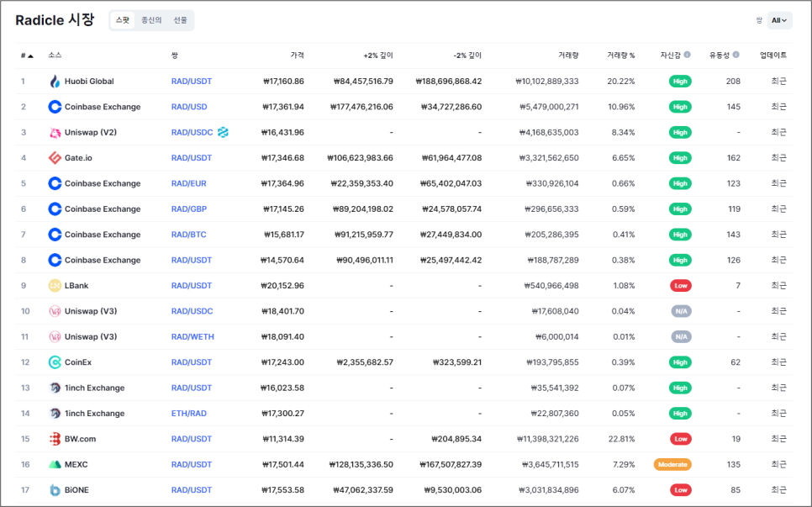Screen dimensions: 812x507
Task: Open the Huobi Global exchange name
Action: click(x=89, y=82)
